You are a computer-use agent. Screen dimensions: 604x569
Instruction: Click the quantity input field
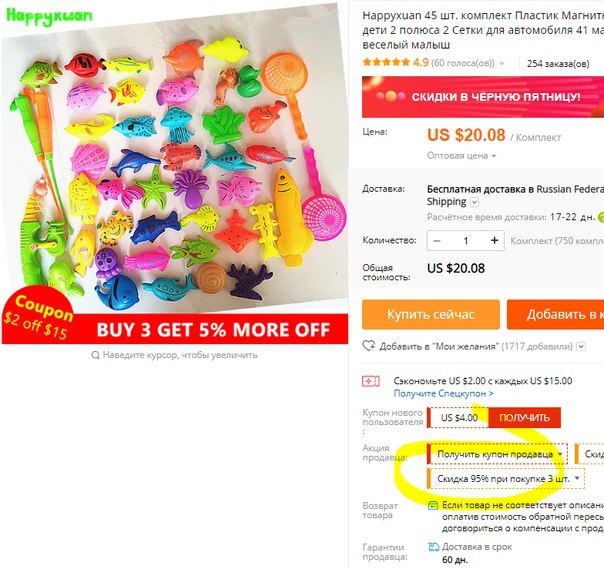(x=466, y=241)
